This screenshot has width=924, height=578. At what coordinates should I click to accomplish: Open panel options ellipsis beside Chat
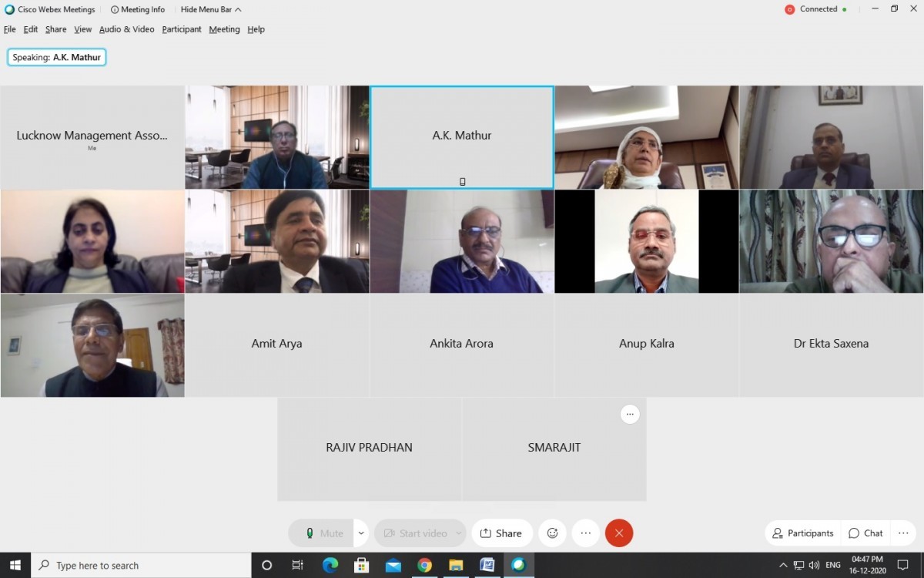[902, 533]
